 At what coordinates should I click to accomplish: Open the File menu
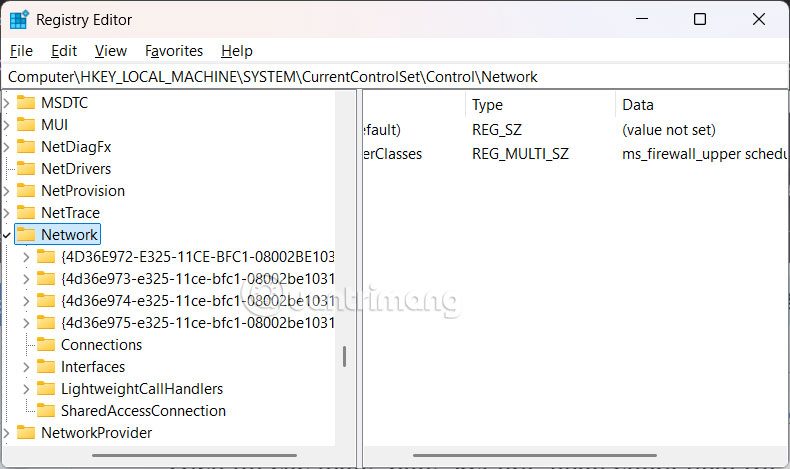(21, 51)
